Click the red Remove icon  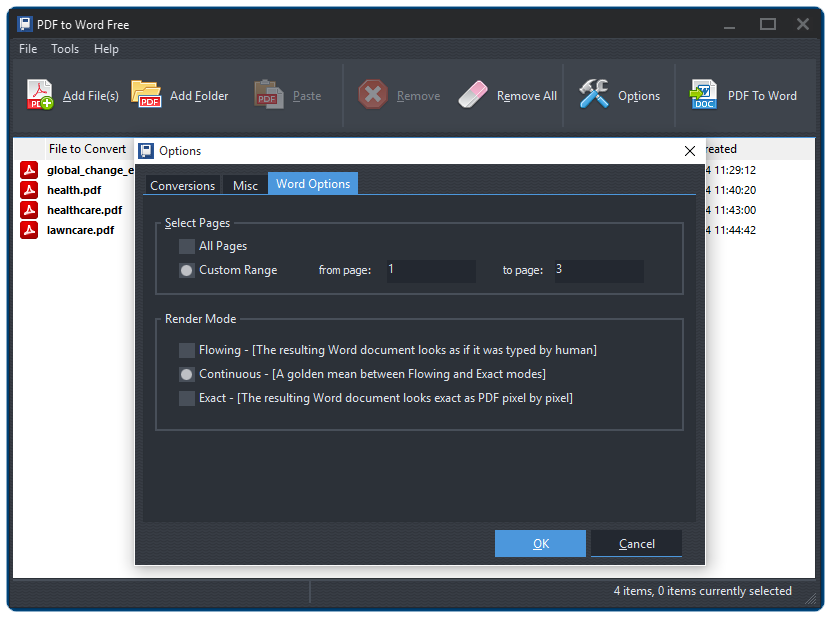373,95
